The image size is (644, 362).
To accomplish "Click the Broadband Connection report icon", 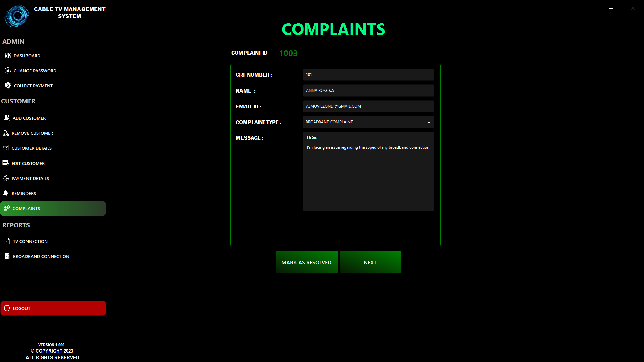I will coord(7,256).
